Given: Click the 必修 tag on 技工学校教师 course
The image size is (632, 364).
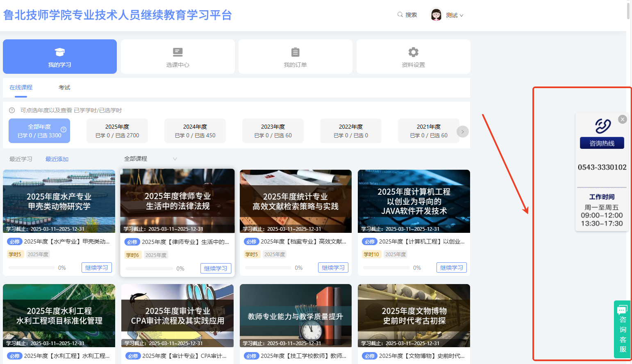Looking at the screenshot, I should (x=251, y=356).
